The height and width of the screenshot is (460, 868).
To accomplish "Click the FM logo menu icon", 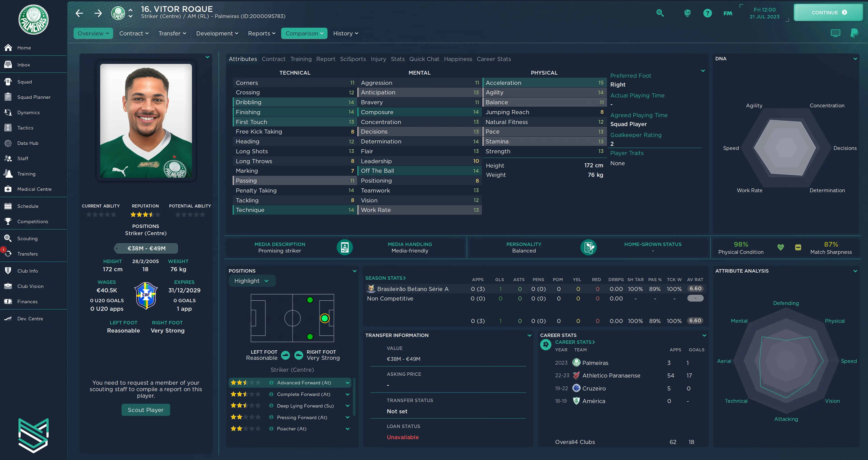I will (x=728, y=13).
